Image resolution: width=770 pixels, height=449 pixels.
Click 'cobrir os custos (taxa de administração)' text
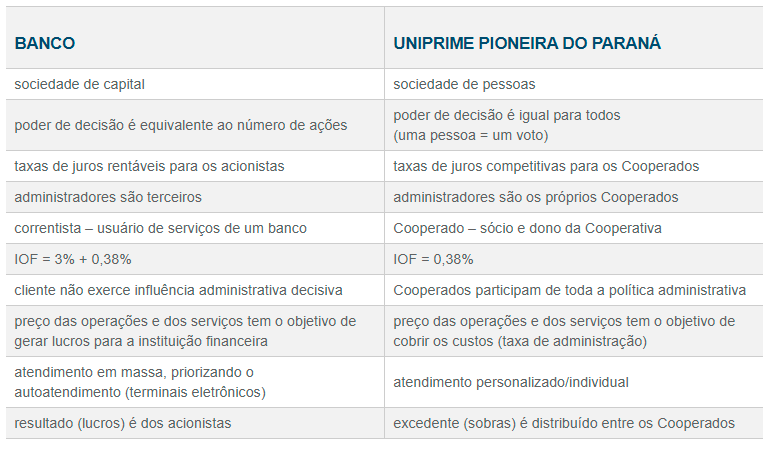coord(520,341)
